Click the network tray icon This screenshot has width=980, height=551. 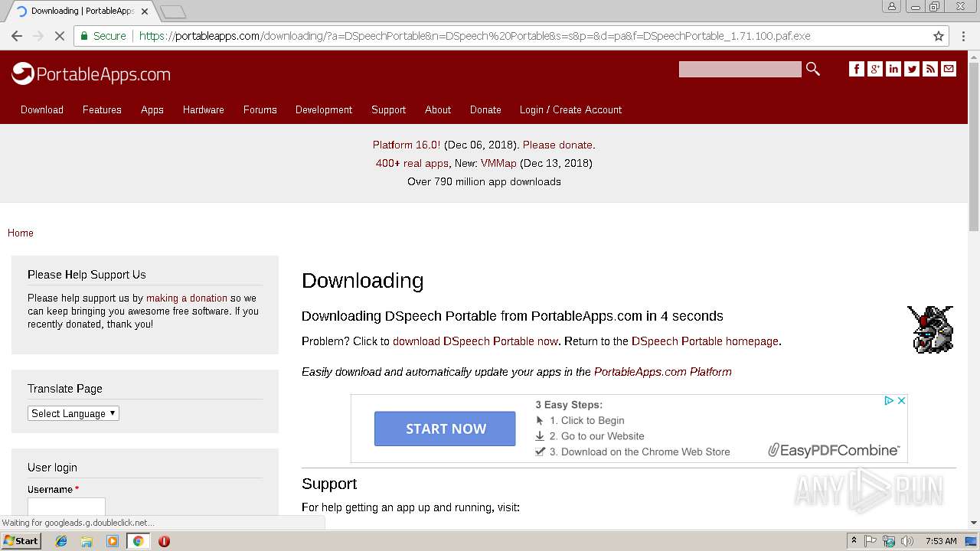pos(889,541)
